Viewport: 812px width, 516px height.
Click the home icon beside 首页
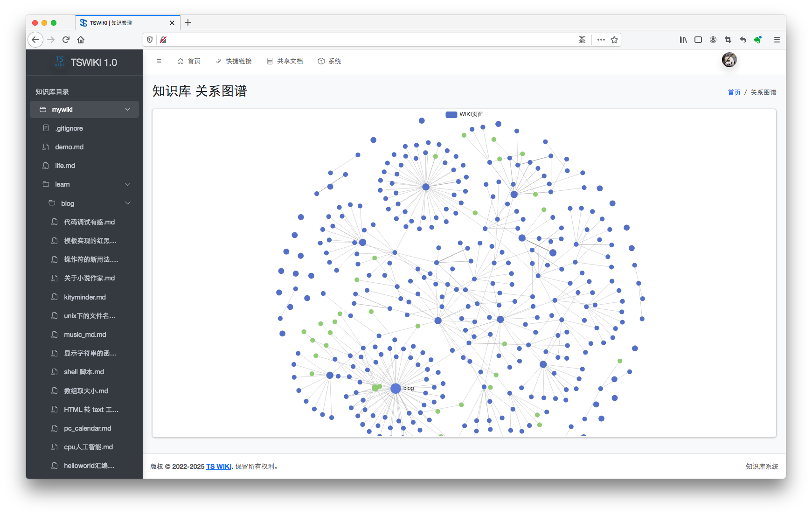pyautogui.click(x=180, y=61)
